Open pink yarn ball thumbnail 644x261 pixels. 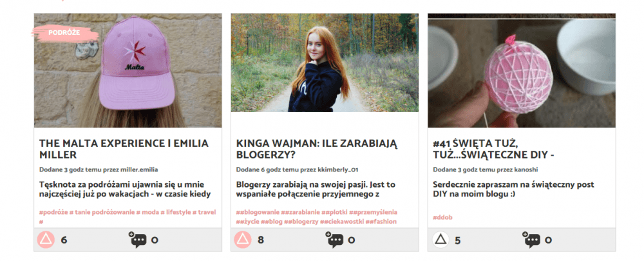tap(522, 70)
